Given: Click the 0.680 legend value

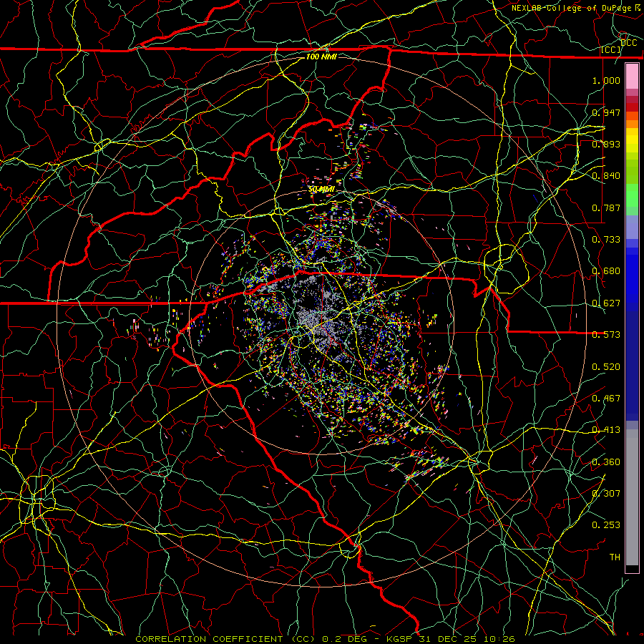Looking at the screenshot, I should (606, 270).
